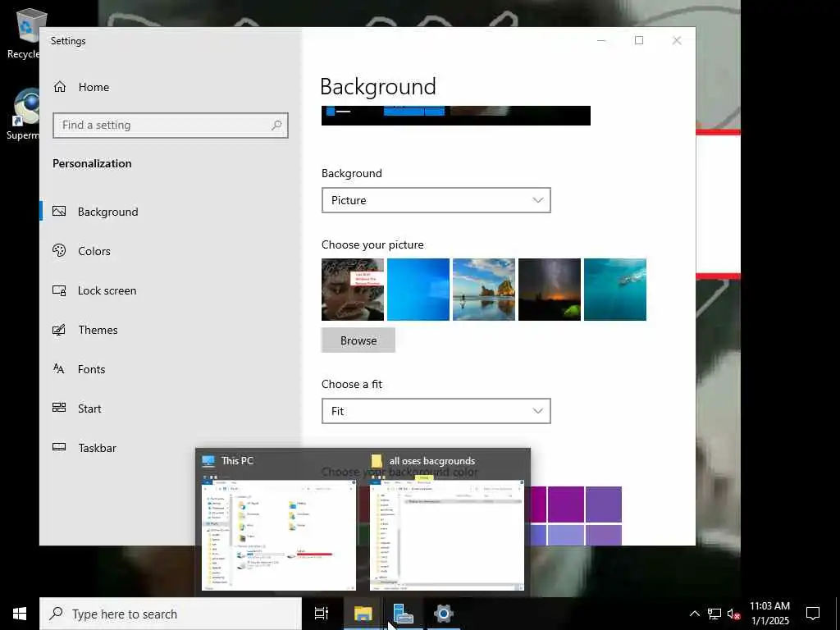This screenshot has height=630, width=840.
Task: Show hidden icons in system tray
Action: [x=694, y=614]
